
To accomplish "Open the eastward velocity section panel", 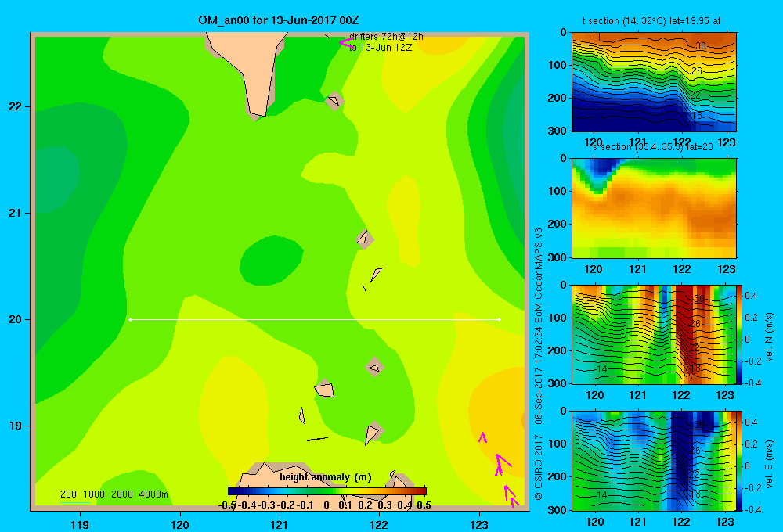I will click(x=654, y=461).
